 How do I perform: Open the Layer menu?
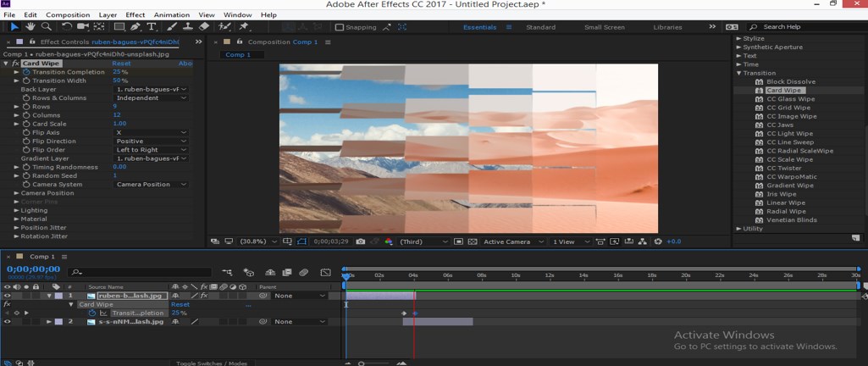[108, 15]
